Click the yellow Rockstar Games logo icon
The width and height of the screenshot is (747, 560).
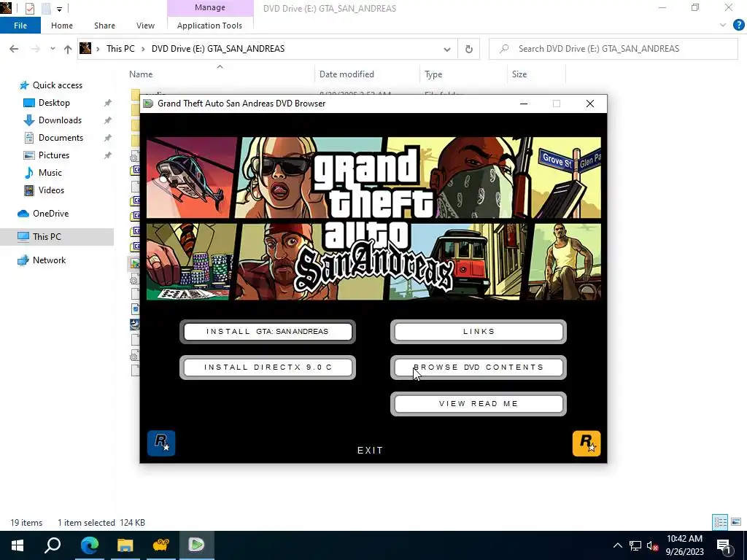click(x=587, y=443)
